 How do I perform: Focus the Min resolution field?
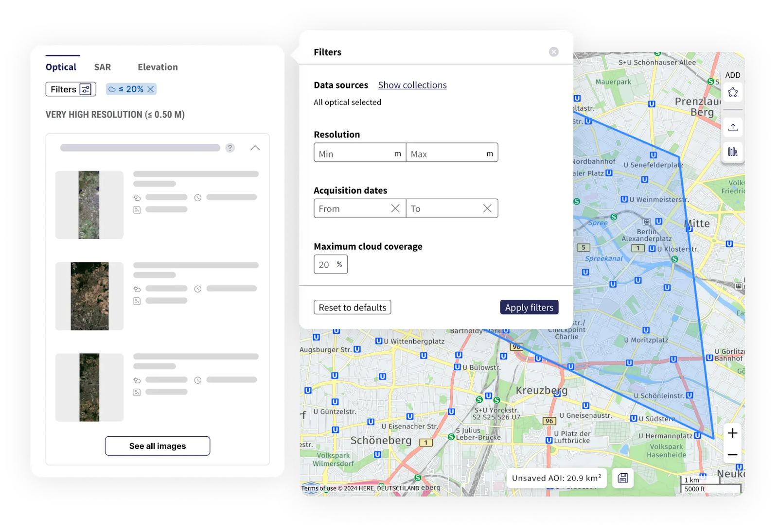pos(360,153)
